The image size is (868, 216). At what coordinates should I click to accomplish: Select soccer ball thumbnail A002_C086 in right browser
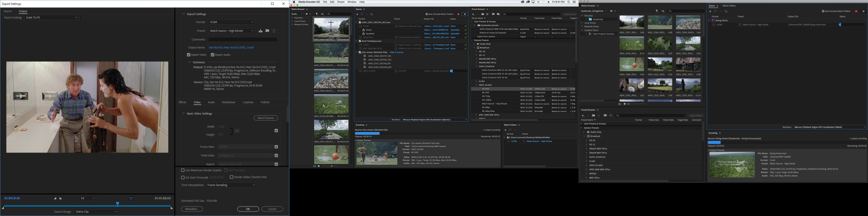tap(631, 64)
